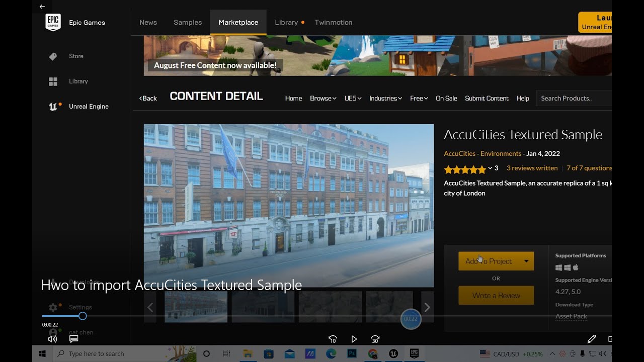Click the CAD/USD currency widget
Image resolution: width=644 pixels, height=362 pixels.
pyautogui.click(x=511, y=354)
